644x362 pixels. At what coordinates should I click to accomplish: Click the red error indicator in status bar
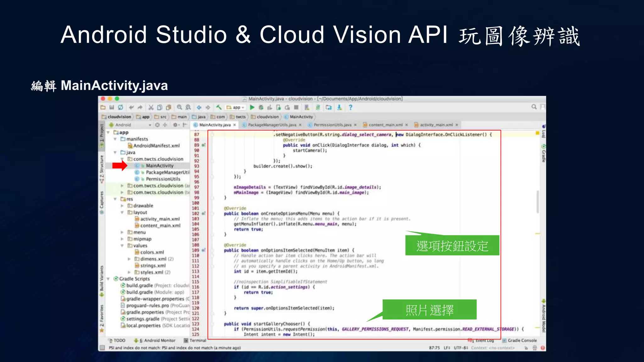tap(543, 348)
